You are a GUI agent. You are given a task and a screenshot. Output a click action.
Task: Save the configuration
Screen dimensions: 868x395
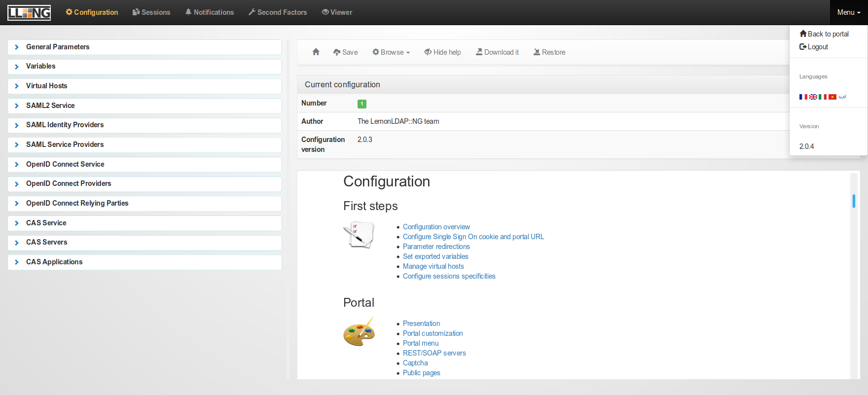(x=345, y=52)
